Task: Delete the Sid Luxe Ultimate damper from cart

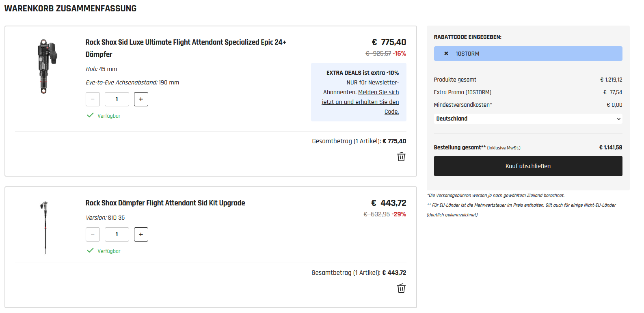Action: [401, 157]
